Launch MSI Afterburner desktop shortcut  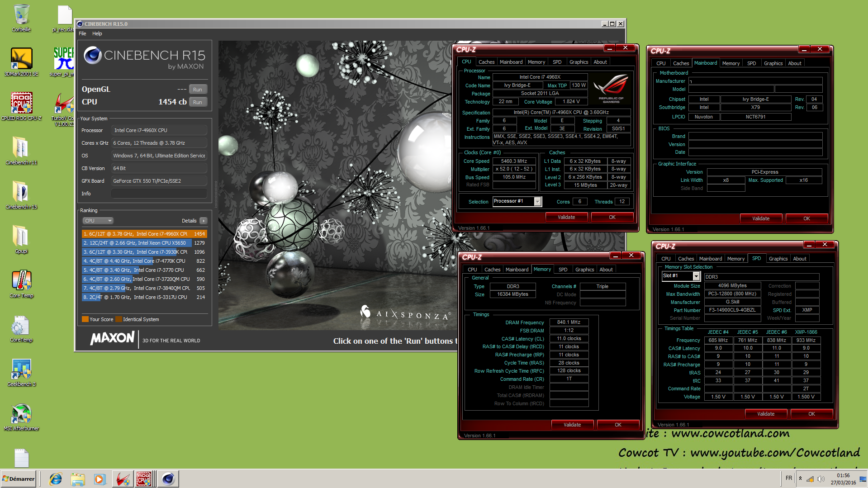coord(21,417)
